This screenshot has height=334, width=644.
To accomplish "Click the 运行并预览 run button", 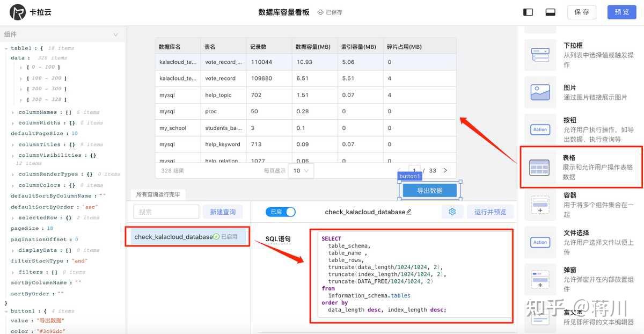I will (x=489, y=212).
